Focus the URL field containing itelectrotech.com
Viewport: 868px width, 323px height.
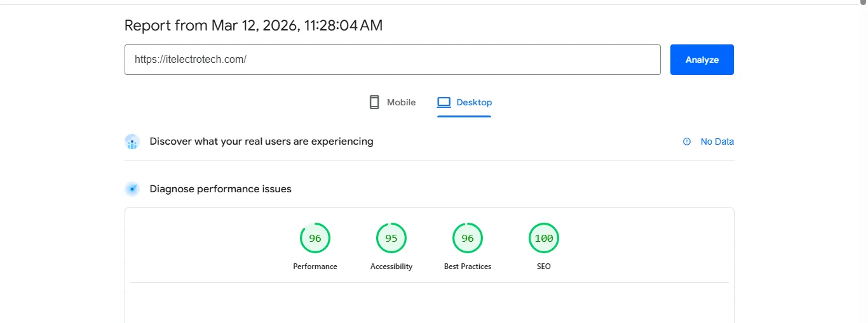393,60
